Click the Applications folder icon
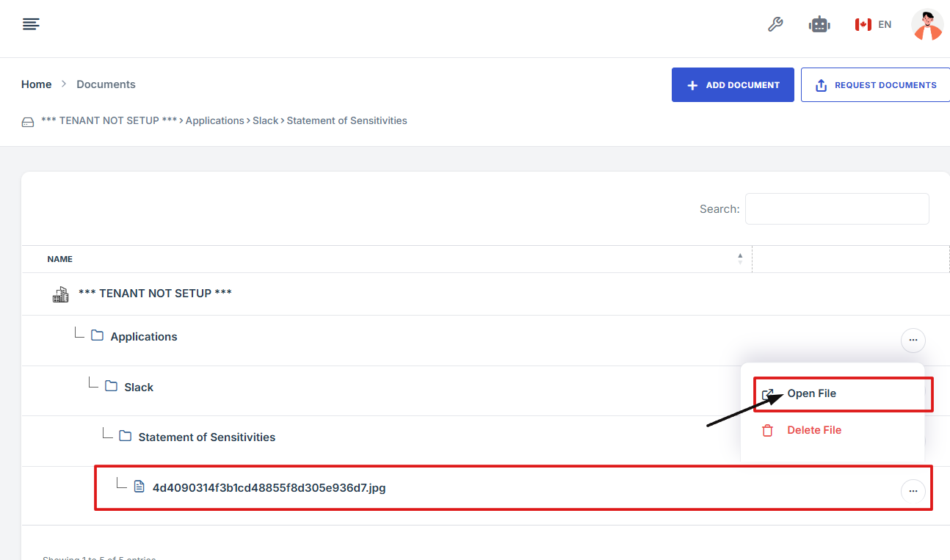The width and height of the screenshot is (950, 560). [97, 336]
